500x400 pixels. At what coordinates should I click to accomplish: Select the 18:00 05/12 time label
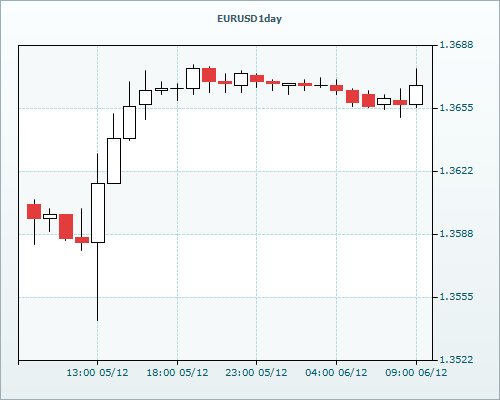[177, 372]
